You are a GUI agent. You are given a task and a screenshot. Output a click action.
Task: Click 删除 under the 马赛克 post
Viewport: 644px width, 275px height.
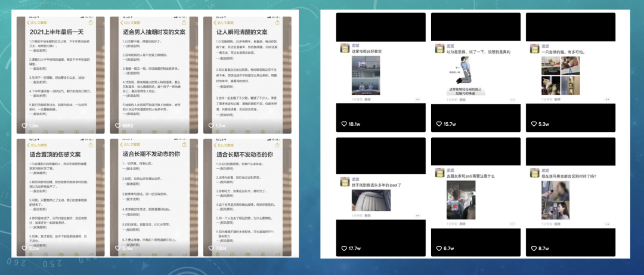click(x=558, y=224)
